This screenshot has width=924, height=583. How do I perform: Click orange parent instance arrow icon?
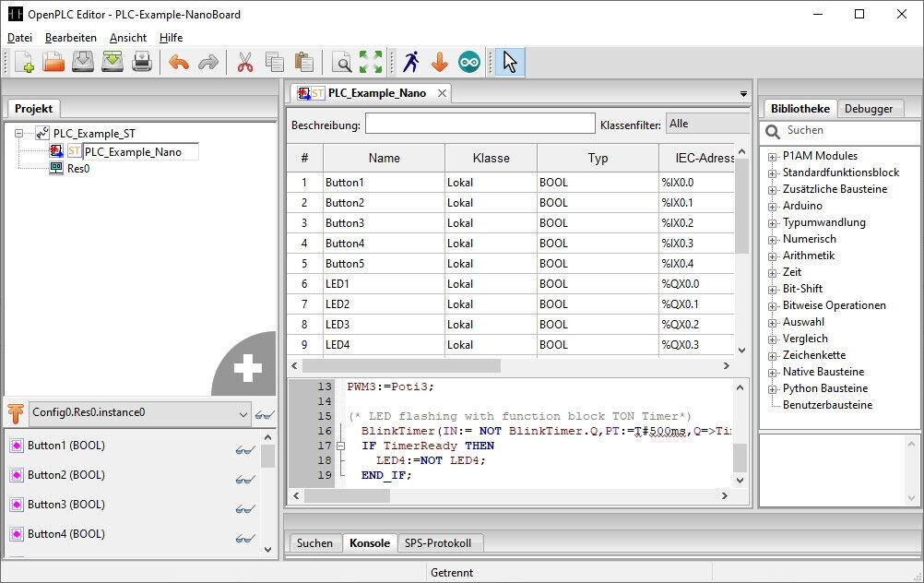(x=16, y=413)
